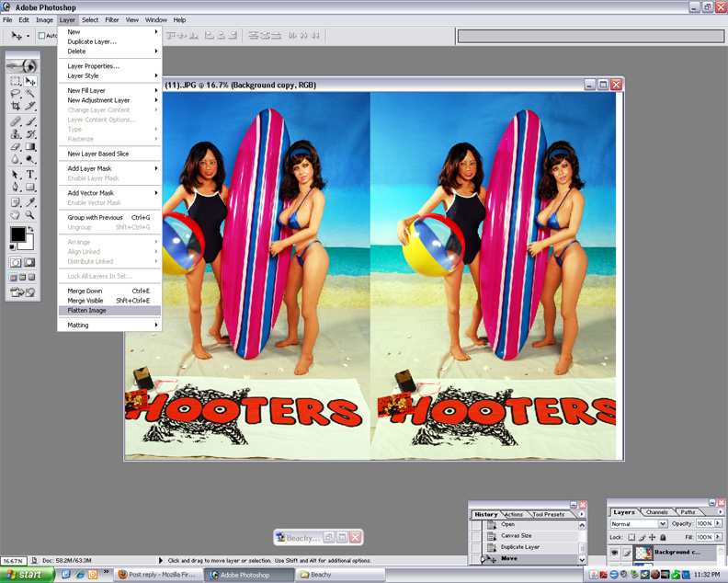
Task: Toggle the Auto Select Layer checkbox
Action: coord(41,35)
